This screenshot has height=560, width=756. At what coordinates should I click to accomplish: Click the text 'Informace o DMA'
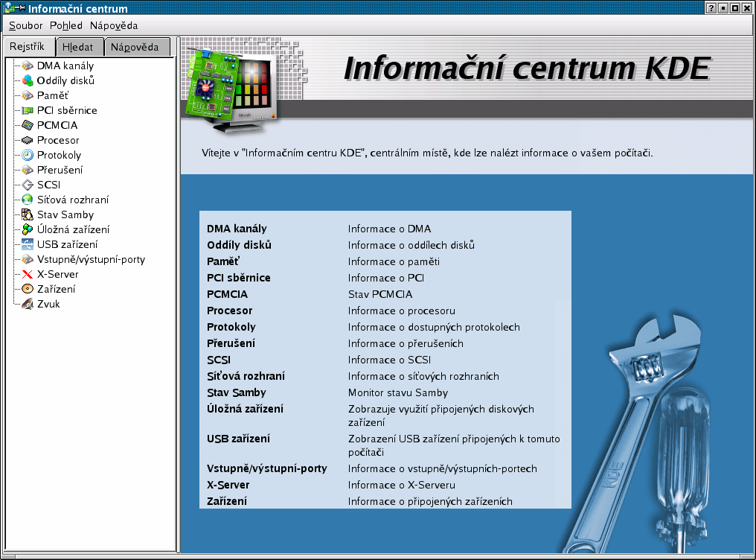click(x=390, y=229)
